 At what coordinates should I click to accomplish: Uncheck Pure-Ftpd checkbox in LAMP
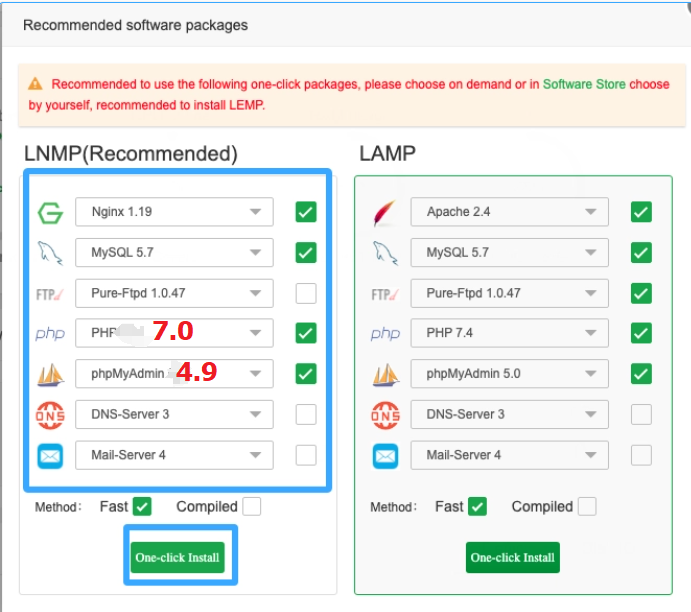pyautogui.click(x=641, y=293)
